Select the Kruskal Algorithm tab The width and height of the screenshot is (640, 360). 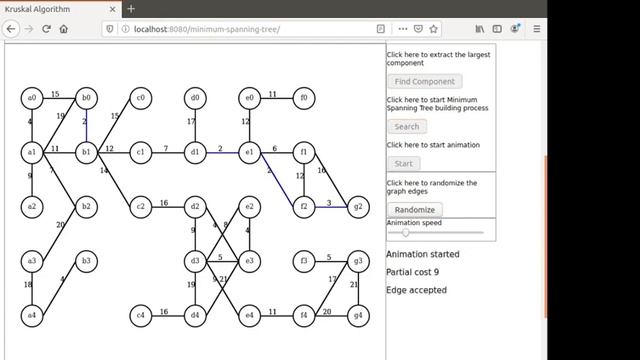click(x=60, y=9)
